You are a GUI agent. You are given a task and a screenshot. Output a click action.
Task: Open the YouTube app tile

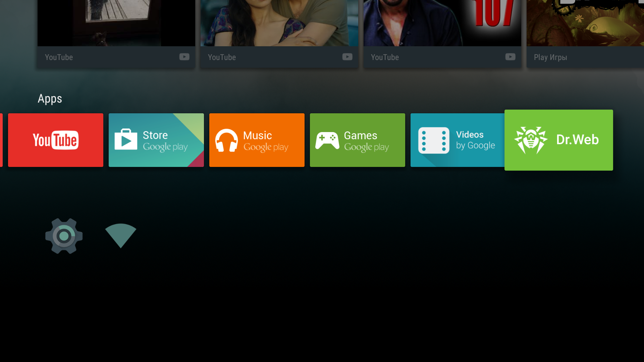[x=56, y=140]
